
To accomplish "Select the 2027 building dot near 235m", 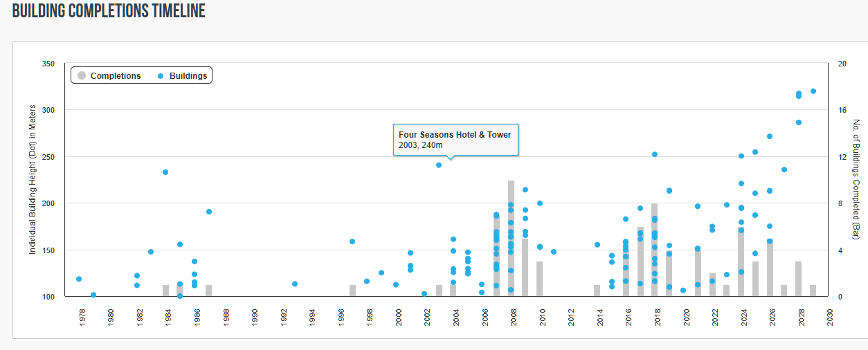I will pyautogui.click(x=784, y=169).
